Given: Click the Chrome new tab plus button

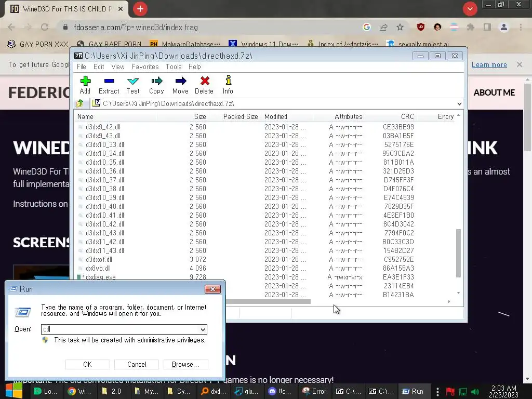Looking at the screenshot, I should (140, 9).
